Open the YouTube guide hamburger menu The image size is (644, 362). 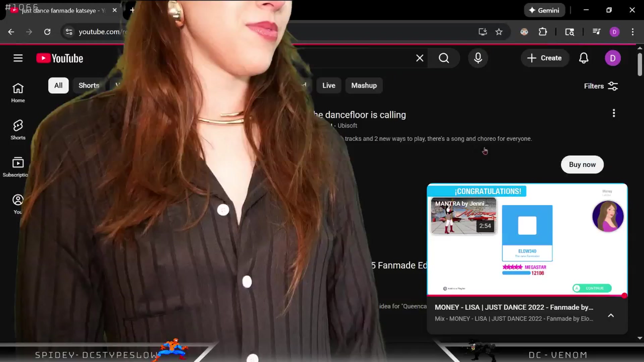[18, 58]
